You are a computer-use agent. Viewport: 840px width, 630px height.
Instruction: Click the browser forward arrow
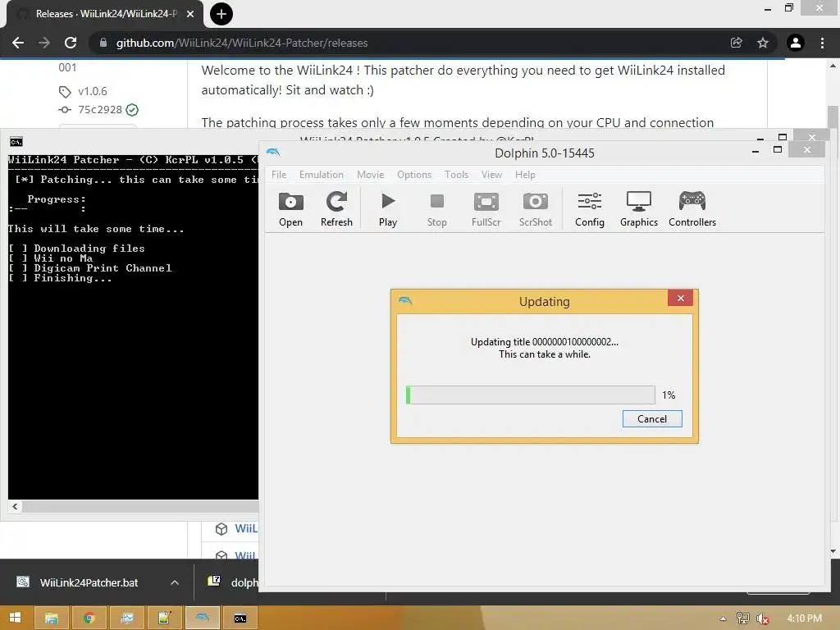point(44,43)
